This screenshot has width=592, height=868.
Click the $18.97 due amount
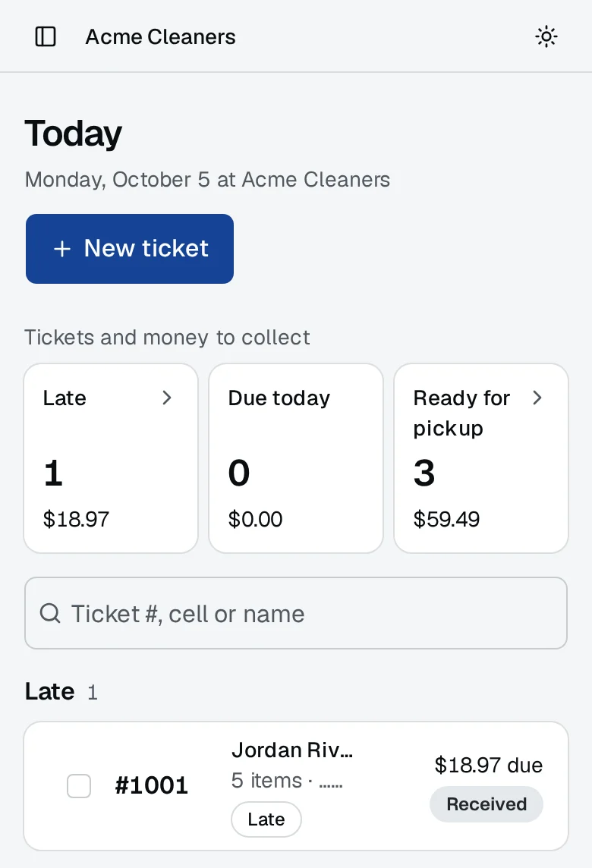click(x=489, y=765)
